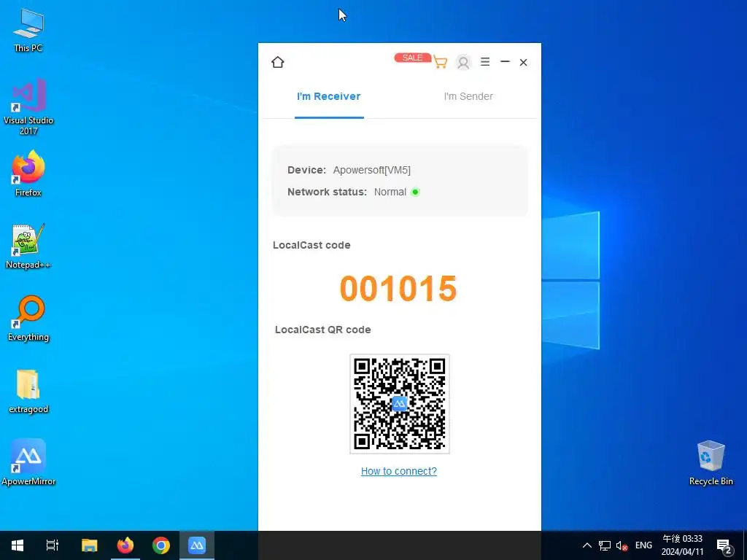Click the green network status indicator
The width and height of the screenshot is (747, 560).
click(415, 192)
